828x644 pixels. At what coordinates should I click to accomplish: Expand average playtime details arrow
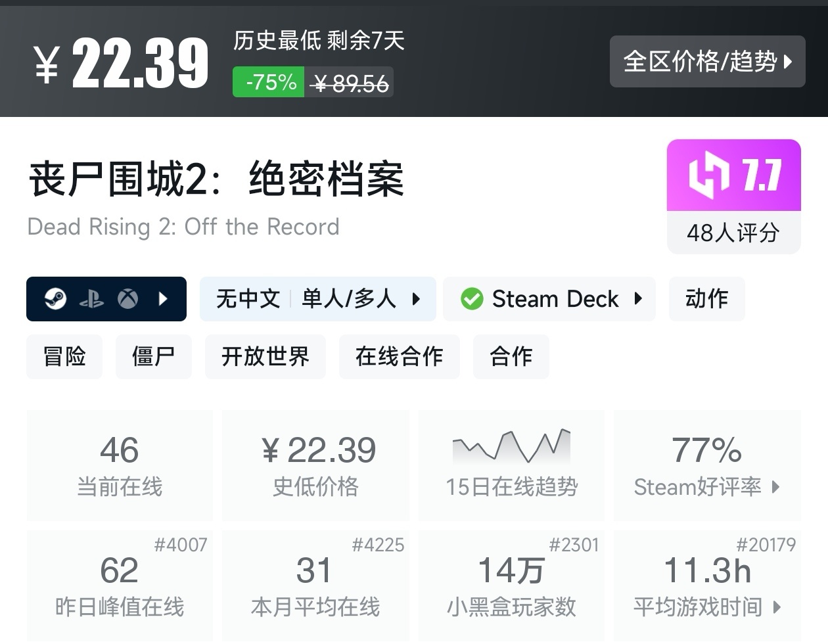[x=777, y=607]
